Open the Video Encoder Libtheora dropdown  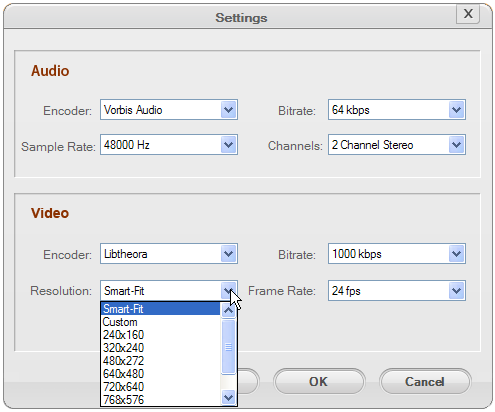(x=169, y=254)
